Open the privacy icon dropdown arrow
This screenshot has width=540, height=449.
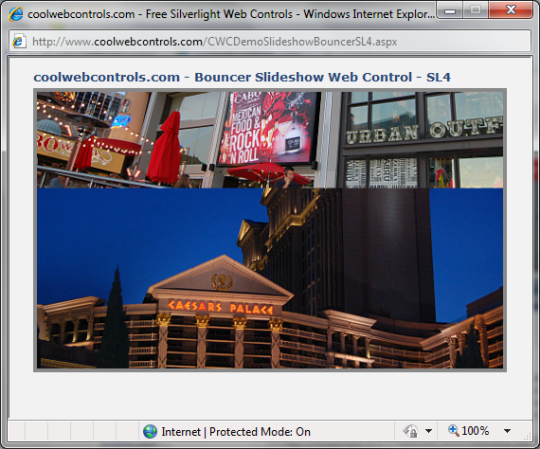pos(428,431)
